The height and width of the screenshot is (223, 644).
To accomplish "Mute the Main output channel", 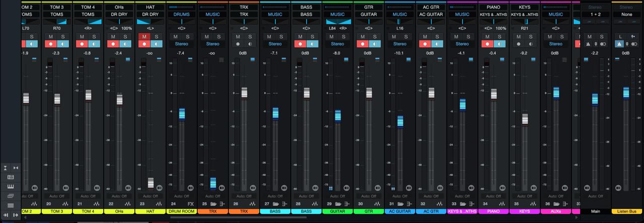I will point(589,37).
